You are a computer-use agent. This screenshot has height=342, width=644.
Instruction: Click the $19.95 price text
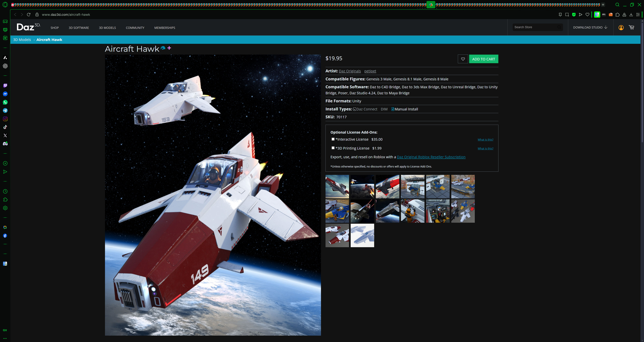[x=334, y=58]
